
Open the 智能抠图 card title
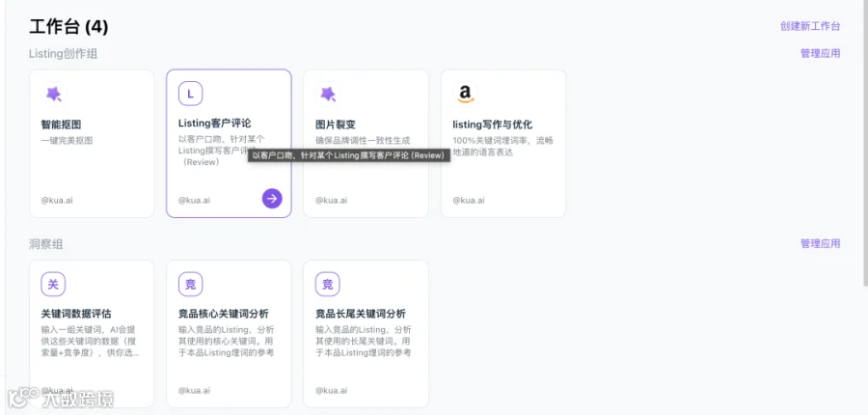click(x=61, y=124)
